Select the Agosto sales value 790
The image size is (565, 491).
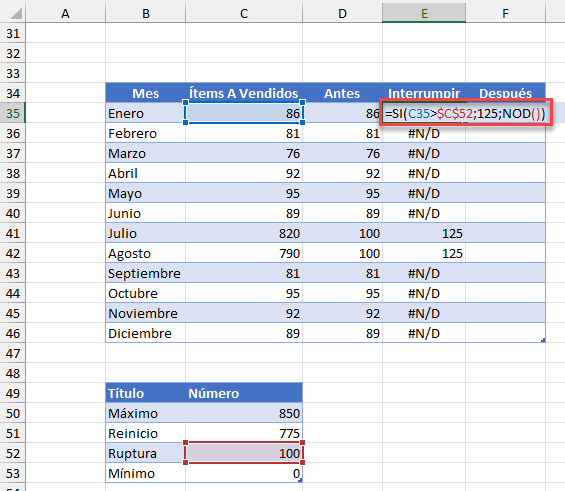click(x=244, y=254)
